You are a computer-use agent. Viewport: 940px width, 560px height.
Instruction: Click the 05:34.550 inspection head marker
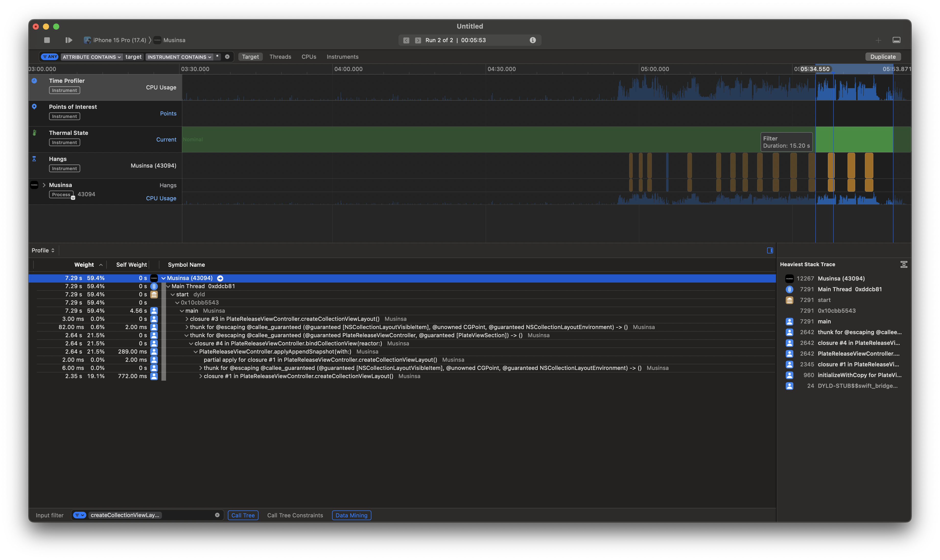pyautogui.click(x=815, y=69)
